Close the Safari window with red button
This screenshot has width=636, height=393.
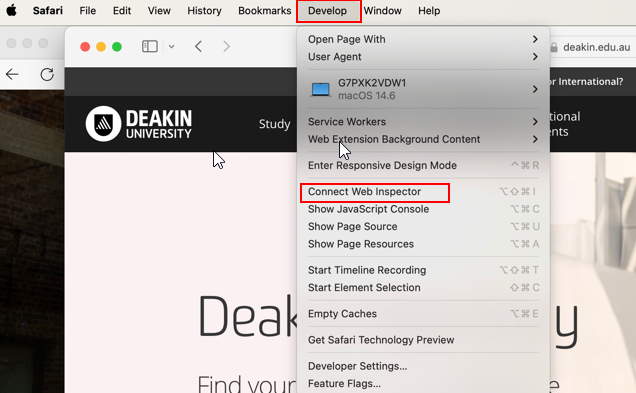tap(85, 47)
